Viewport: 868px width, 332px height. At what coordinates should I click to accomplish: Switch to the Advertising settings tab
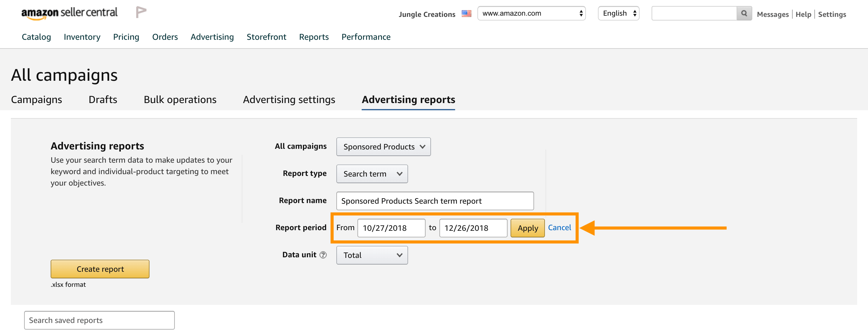pos(289,100)
